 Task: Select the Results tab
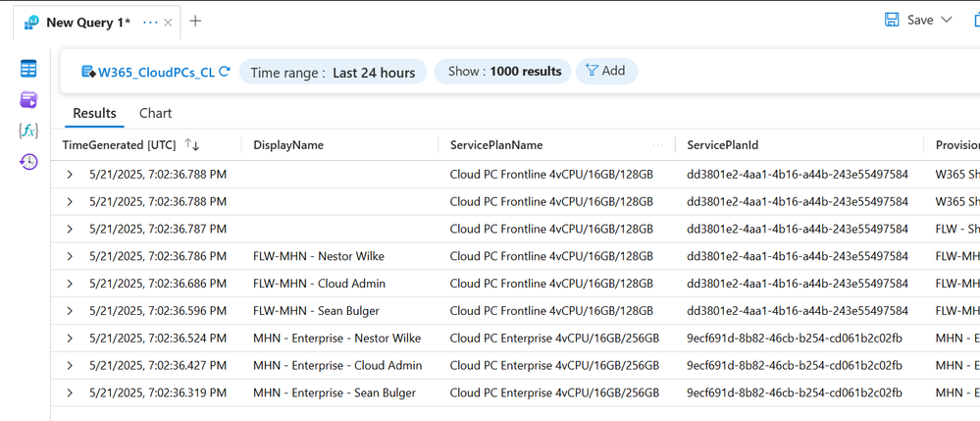point(94,113)
